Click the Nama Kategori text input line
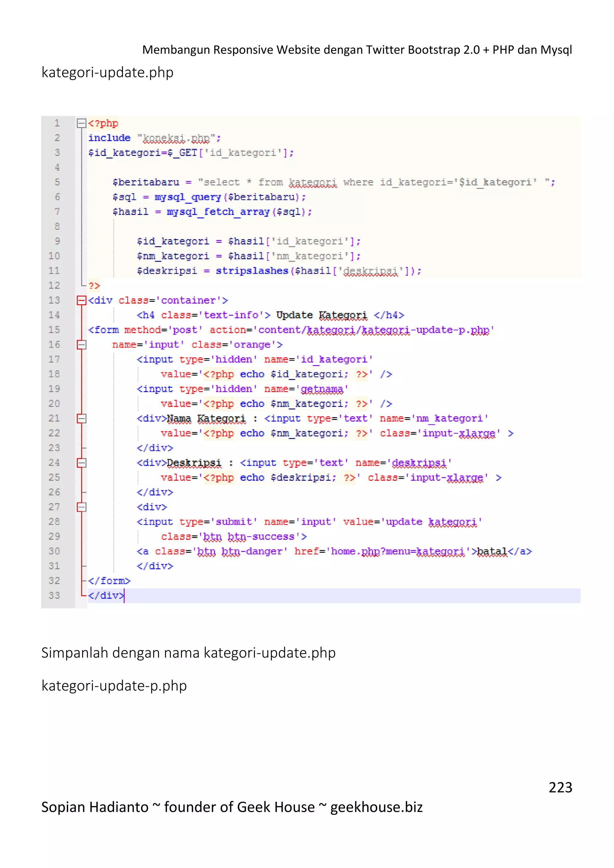The image size is (614, 868). pyautogui.click(x=312, y=418)
